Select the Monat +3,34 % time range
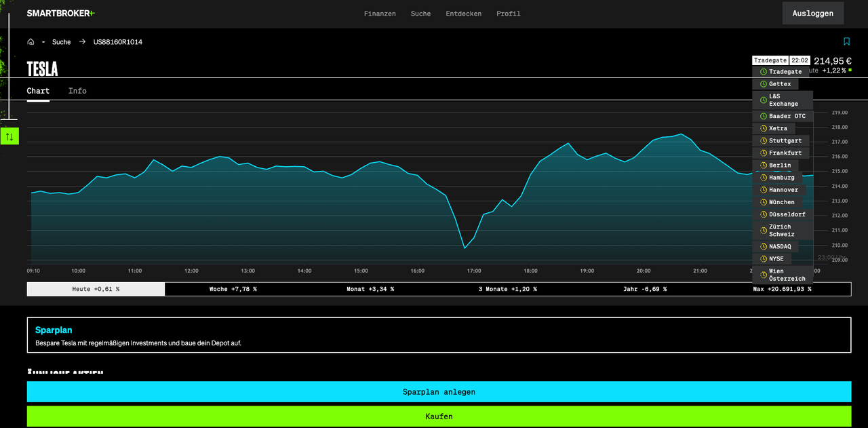 [x=370, y=289]
